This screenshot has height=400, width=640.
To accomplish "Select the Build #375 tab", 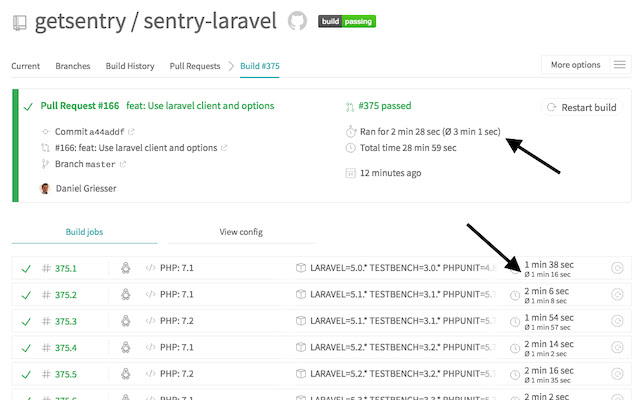I will tap(260, 66).
